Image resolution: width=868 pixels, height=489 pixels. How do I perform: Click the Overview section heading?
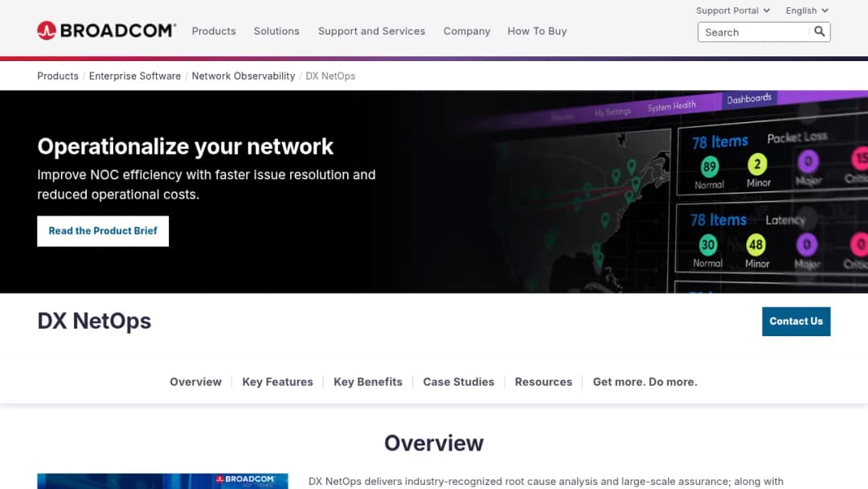(434, 443)
